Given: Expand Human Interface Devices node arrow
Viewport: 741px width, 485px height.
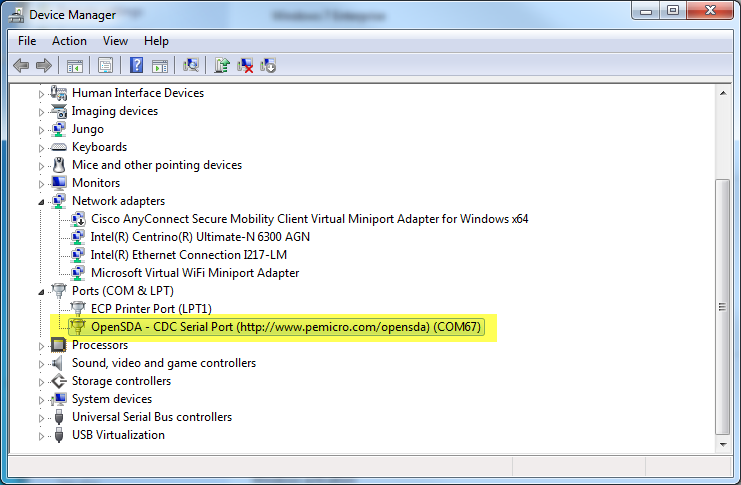Looking at the screenshot, I should pos(41,94).
